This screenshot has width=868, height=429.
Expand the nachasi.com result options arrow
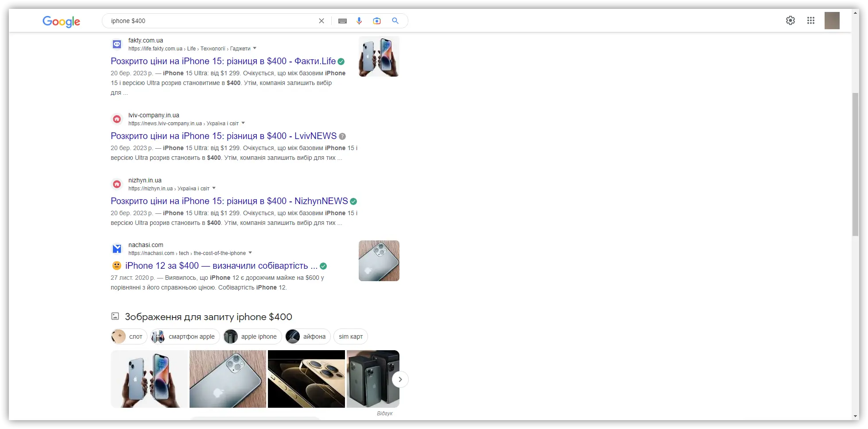(250, 253)
